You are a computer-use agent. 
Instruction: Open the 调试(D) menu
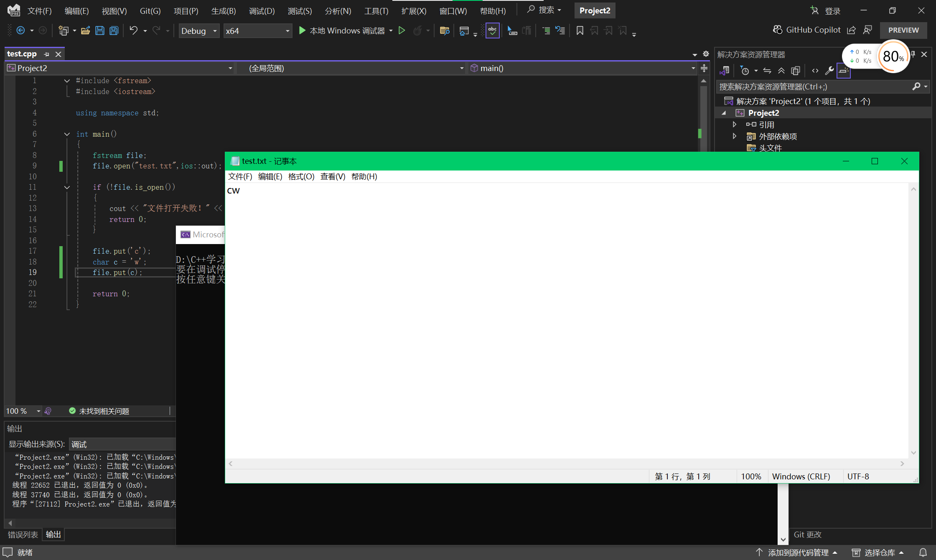click(262, 11)
